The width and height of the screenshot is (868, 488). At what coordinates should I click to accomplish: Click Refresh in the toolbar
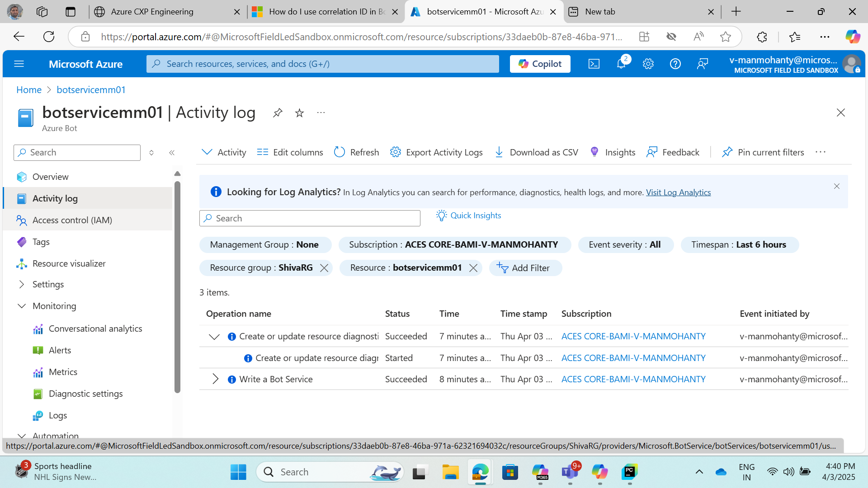356,152
